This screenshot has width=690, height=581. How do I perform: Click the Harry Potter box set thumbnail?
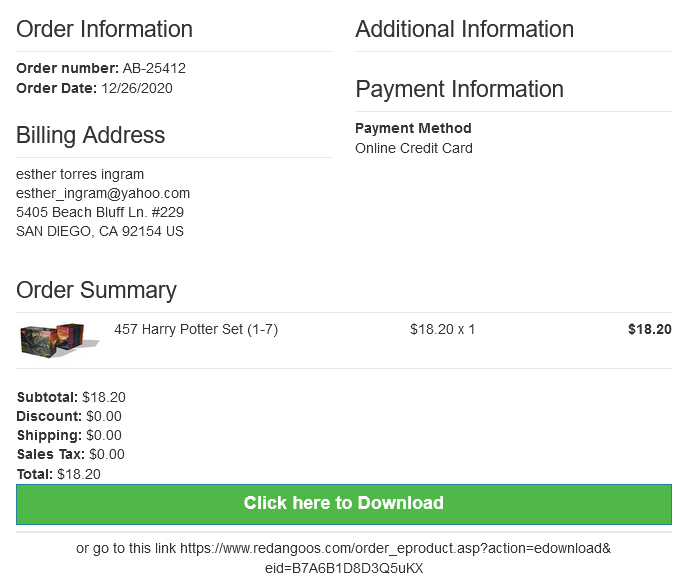(x=59, y=340)
